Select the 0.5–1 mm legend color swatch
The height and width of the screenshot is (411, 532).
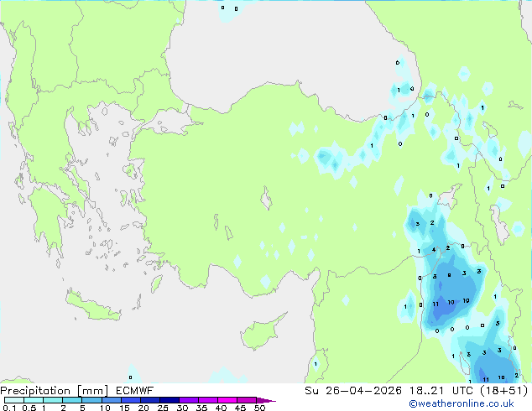click(34, 400)
